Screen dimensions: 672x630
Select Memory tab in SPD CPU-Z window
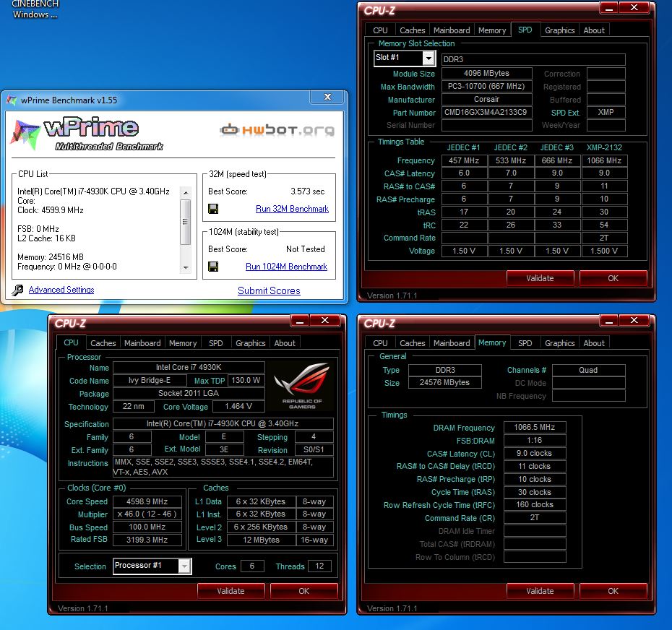pos(492,30)
